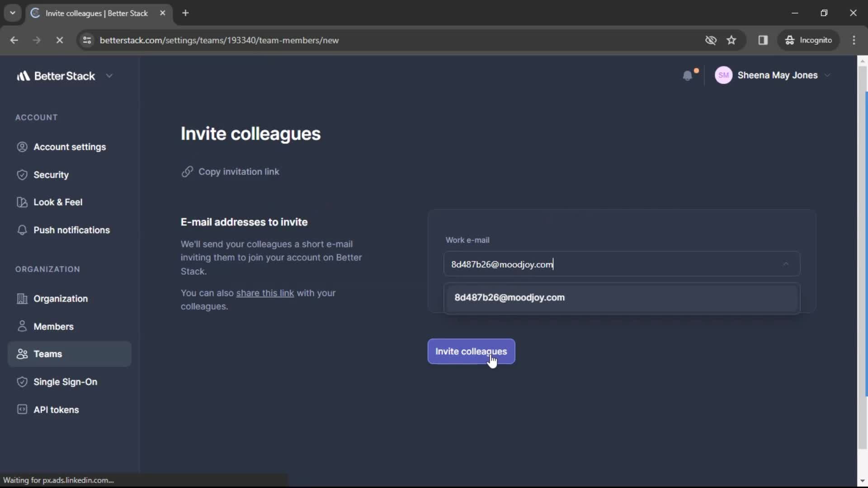Screen dimensions: 868x488
Task: Go to Look & Feel settings
Action: click(x=70, y=202)
